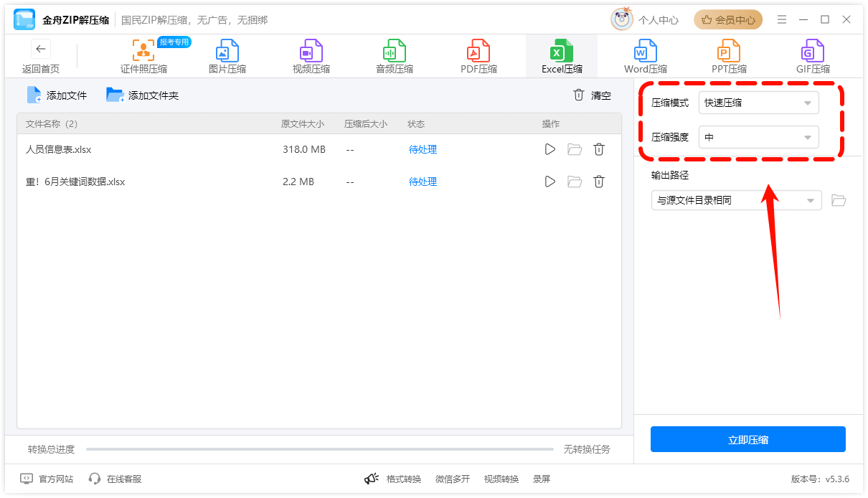Delete 重！6月关键词数据.xlsx from the list
Screen dimensions: 868x498
point(599,182)
